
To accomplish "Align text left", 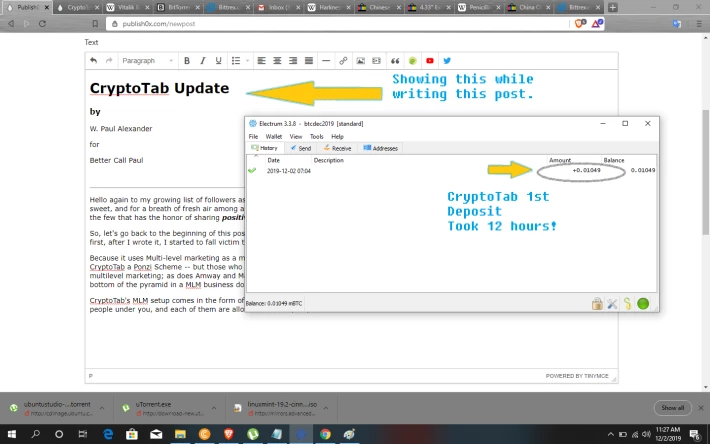I will pos(261,61).
